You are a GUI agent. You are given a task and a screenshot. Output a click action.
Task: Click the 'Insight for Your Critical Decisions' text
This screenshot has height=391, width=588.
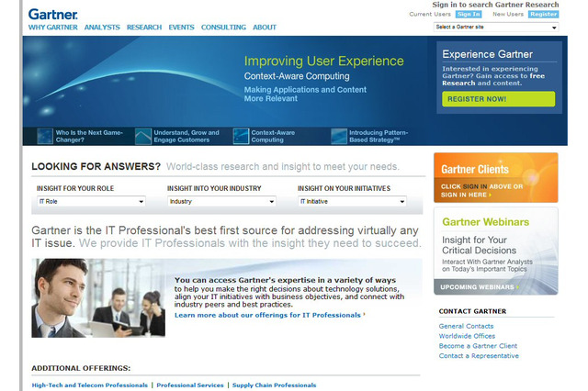click(479, 245)
